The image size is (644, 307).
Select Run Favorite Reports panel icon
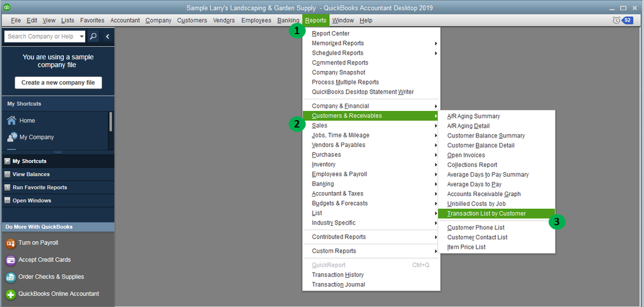tap(7, 188)
